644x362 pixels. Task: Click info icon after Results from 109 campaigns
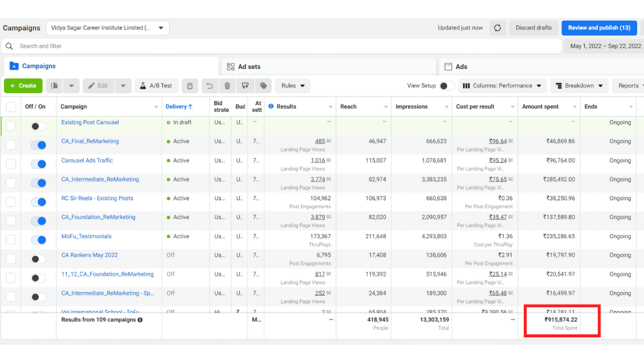coord(140,320)
